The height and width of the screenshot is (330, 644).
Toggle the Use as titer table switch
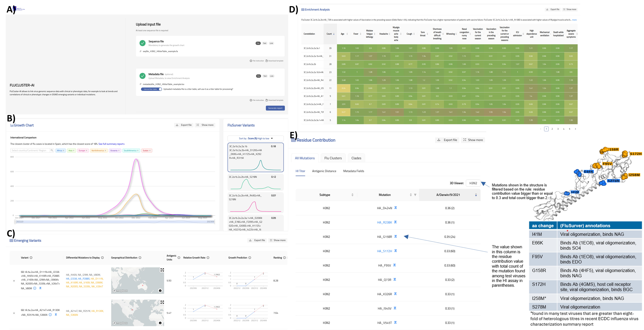(x=151, y=89)
